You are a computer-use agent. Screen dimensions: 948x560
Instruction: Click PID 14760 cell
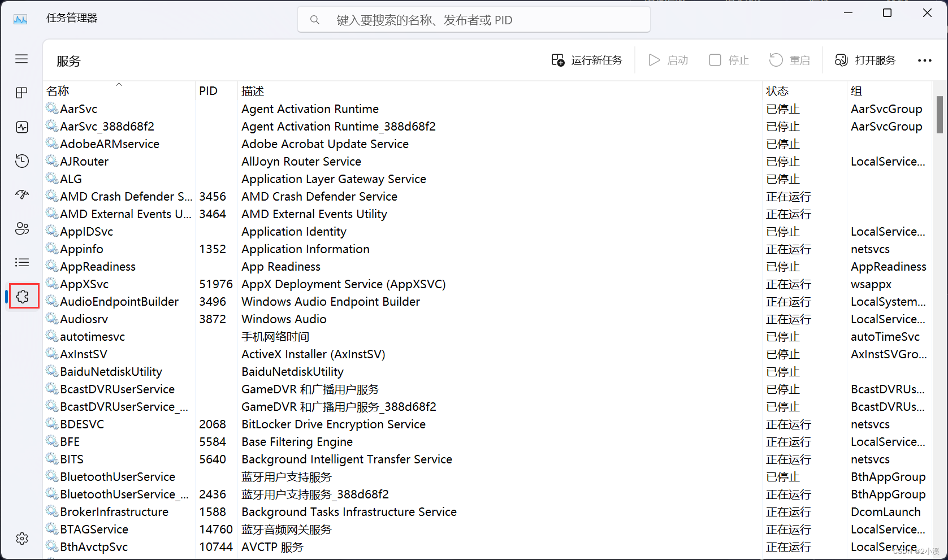[216, 529]
